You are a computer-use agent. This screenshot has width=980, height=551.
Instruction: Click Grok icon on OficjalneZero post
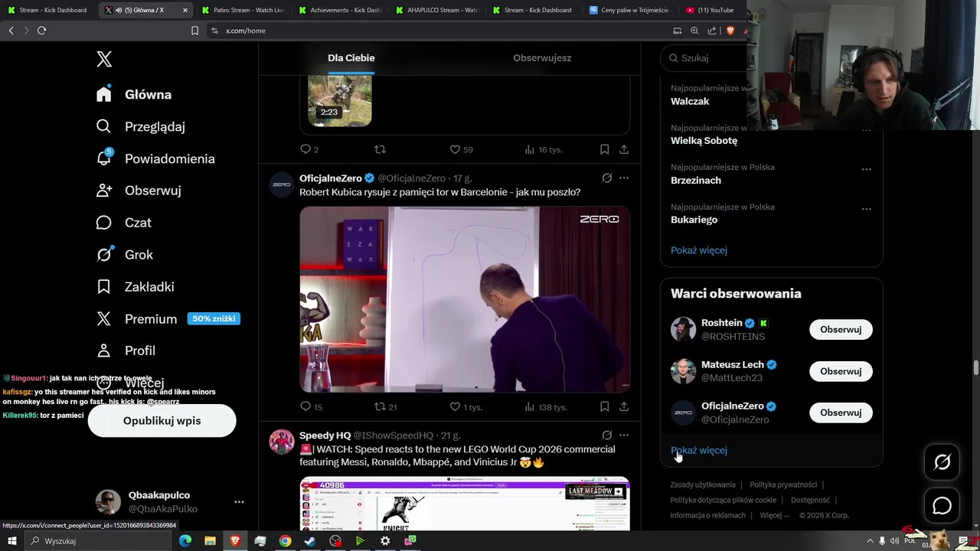606,178
